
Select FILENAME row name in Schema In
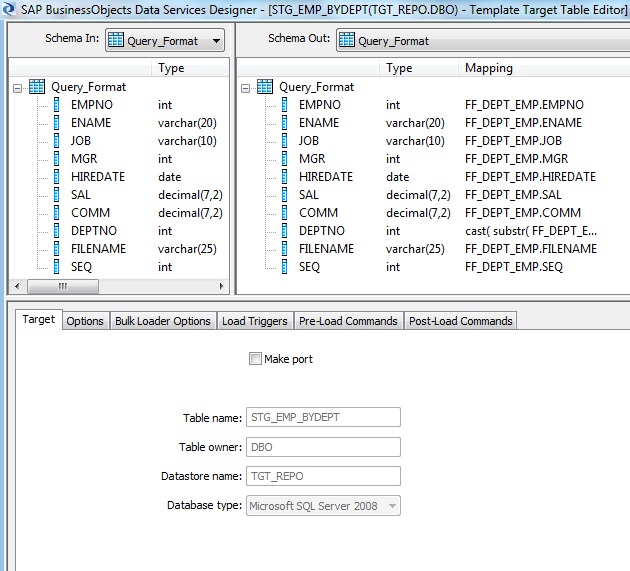click(98, 249)
